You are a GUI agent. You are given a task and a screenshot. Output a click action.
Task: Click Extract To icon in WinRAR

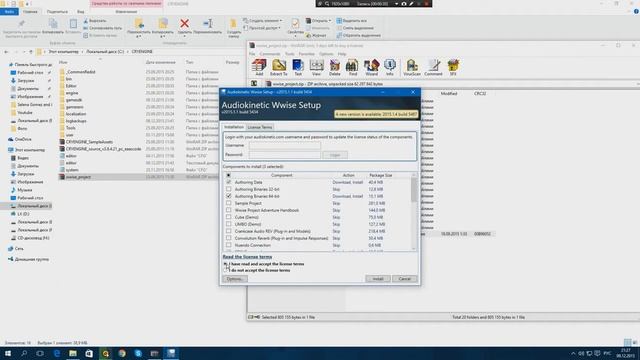[x=279, y=67]
